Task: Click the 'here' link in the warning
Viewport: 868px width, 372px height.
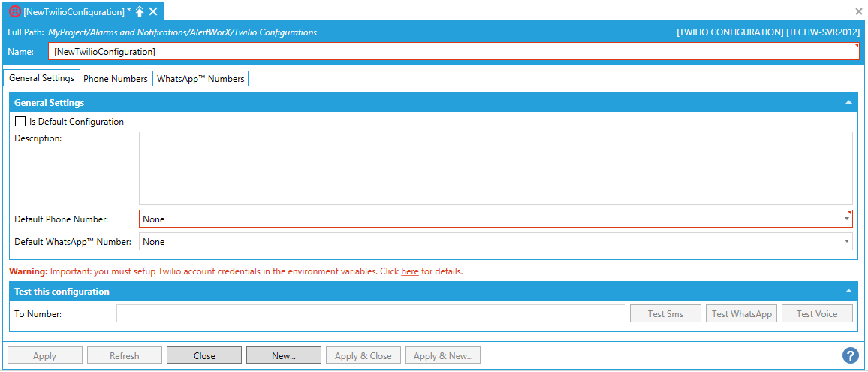Action: pos(410,271)
